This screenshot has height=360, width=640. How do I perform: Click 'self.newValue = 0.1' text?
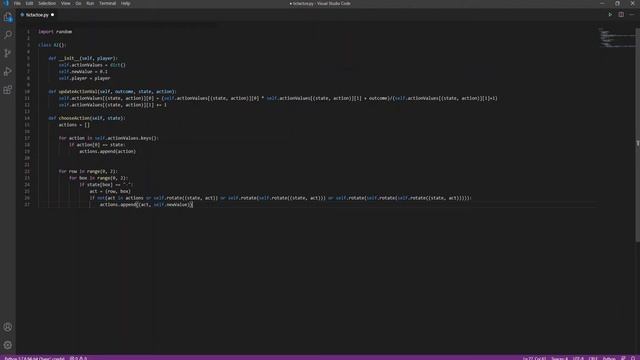coord(83,71)
